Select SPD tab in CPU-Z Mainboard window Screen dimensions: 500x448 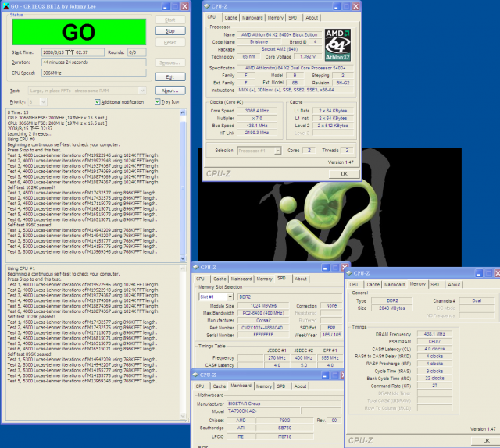click(281, 386)
